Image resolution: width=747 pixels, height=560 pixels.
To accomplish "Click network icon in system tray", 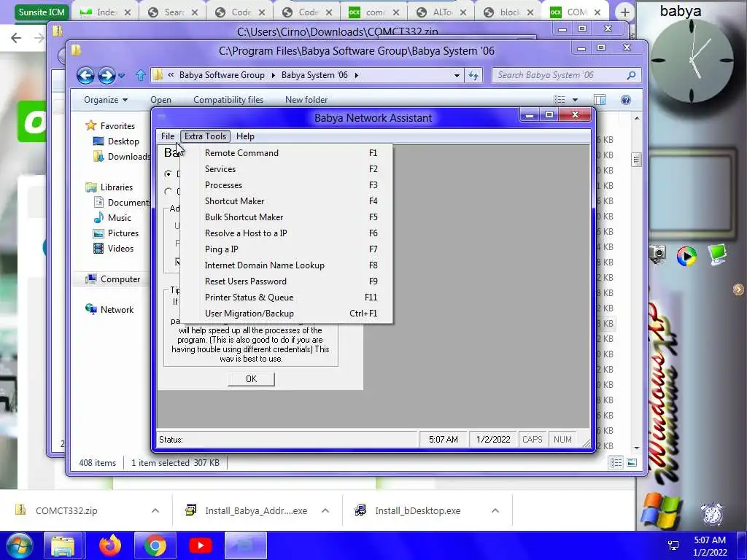I will point(673,545).
